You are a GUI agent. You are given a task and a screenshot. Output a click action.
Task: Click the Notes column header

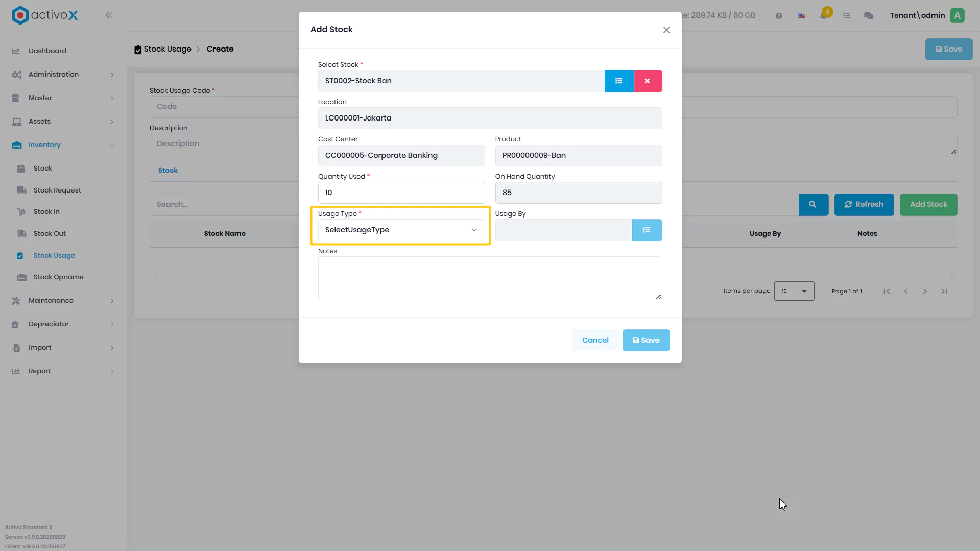click(867, 234)
